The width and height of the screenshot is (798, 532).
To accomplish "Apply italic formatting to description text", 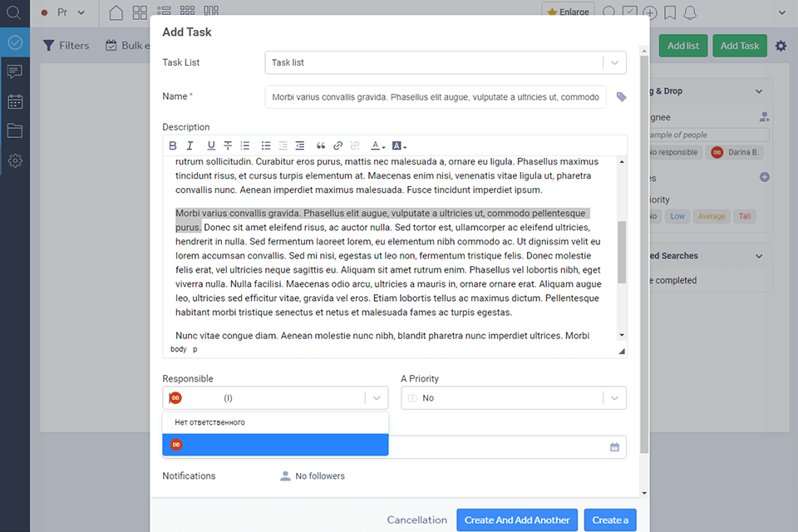I will [190, 145].
